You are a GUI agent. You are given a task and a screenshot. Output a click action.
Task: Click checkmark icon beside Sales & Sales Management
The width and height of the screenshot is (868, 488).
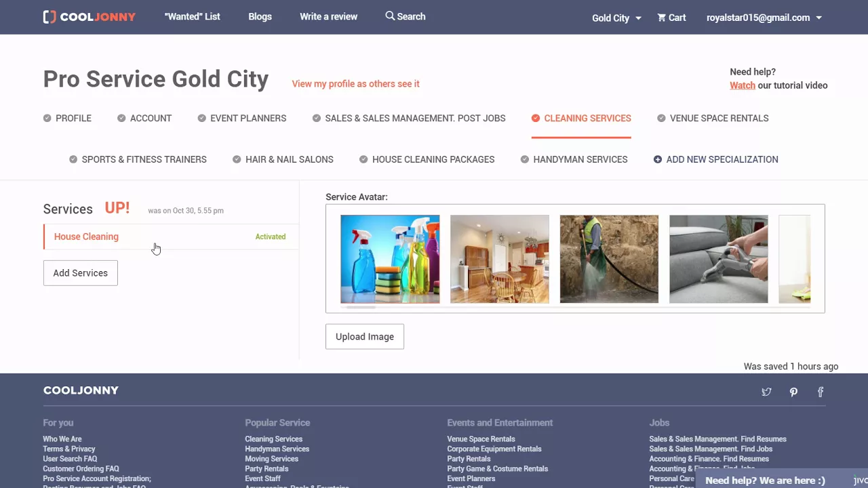click(317, 118)
